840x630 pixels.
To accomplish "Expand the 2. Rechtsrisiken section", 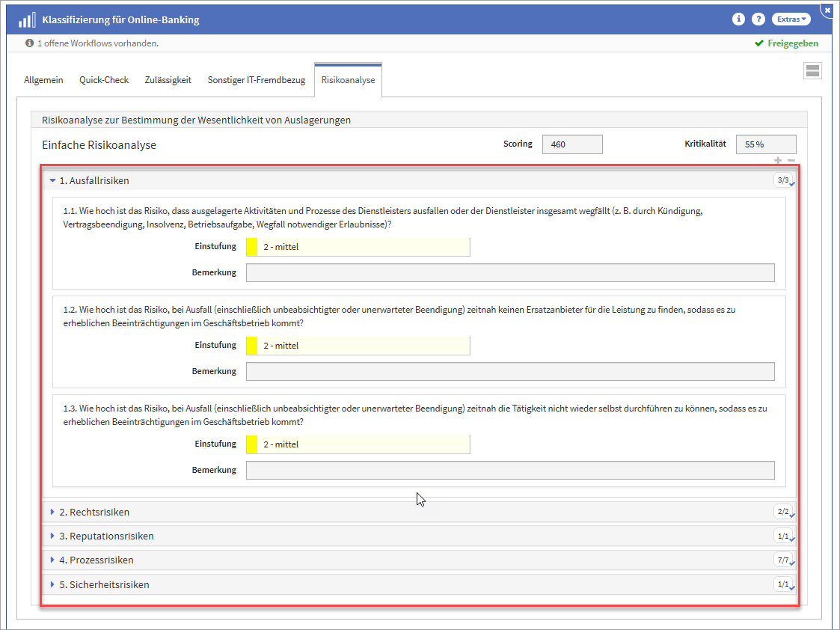I will (x=93, y=513).
